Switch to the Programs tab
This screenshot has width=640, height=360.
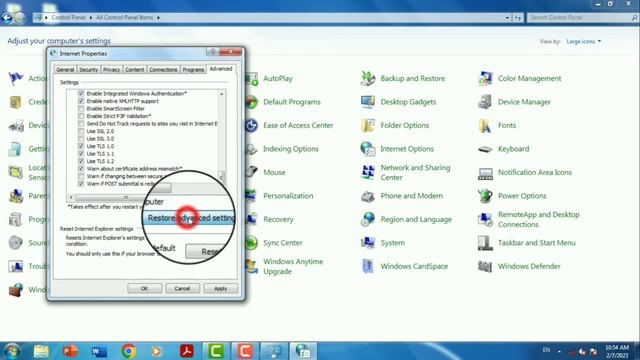(193, 69)
